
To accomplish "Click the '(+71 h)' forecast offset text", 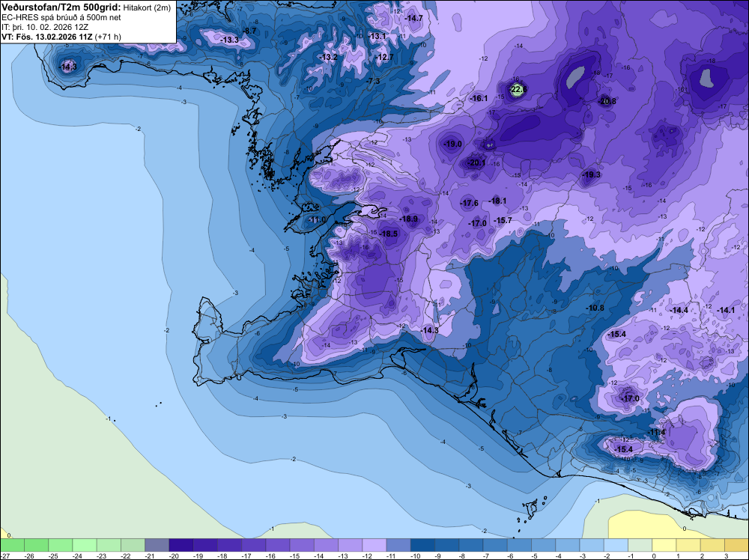I will pyautogui.click(x=108, y=37).
